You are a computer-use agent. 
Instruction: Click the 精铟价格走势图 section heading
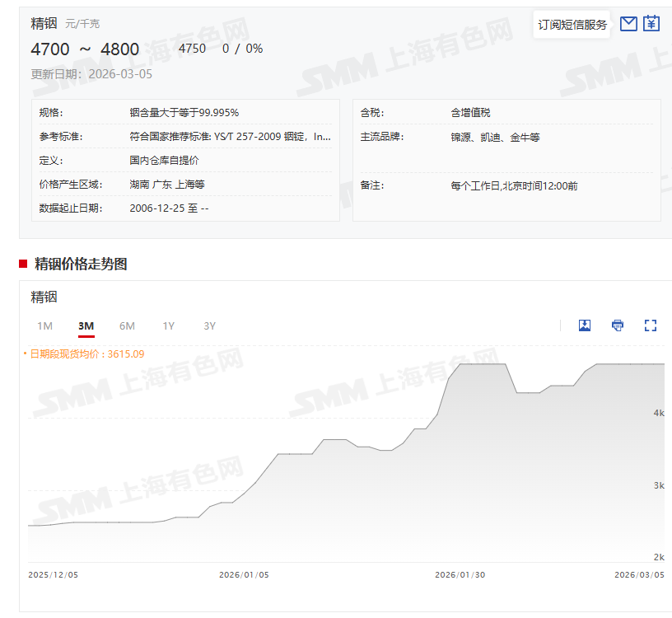[81, 264]
